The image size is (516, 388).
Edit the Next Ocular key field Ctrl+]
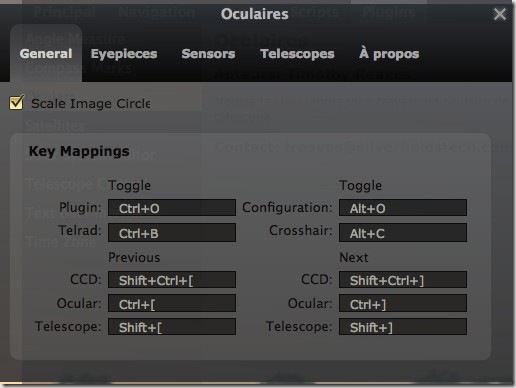[403, 303]
